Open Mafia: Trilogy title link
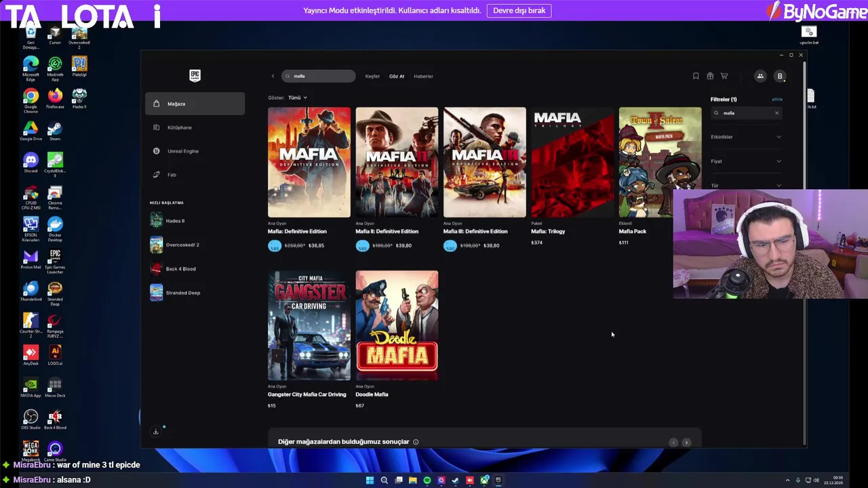 (x=548, y=231)
